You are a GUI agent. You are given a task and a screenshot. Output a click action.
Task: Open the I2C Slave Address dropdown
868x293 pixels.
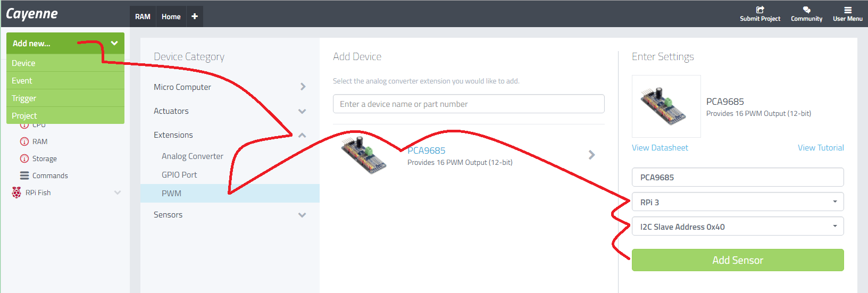(738, 226)
